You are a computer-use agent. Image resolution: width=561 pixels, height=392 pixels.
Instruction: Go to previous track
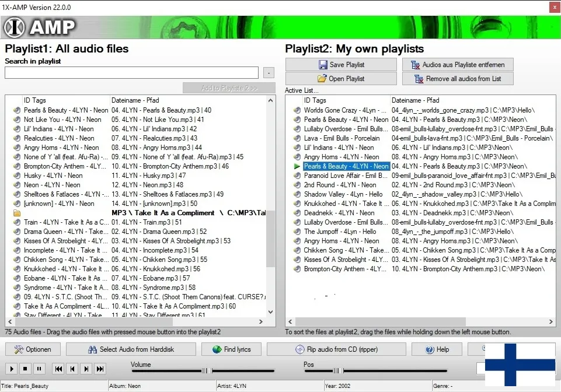click(x=72, y=369)
